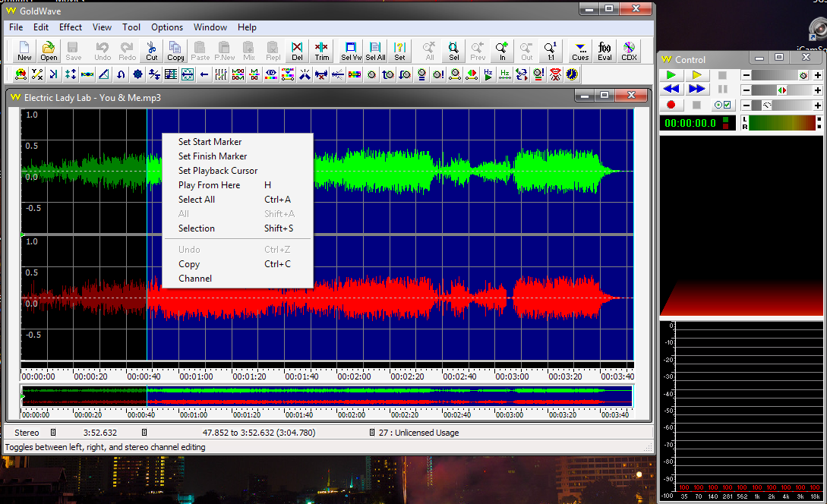Click the status bar icon before 27 : Unlicensed Usage
This screenshot has width=827, height=504.
click(x=372, y=433)
